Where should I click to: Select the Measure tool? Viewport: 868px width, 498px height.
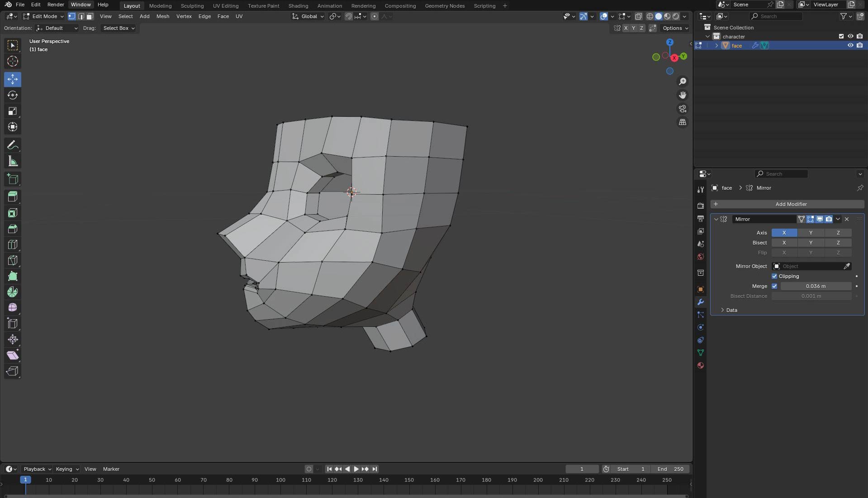click(13, 162)
